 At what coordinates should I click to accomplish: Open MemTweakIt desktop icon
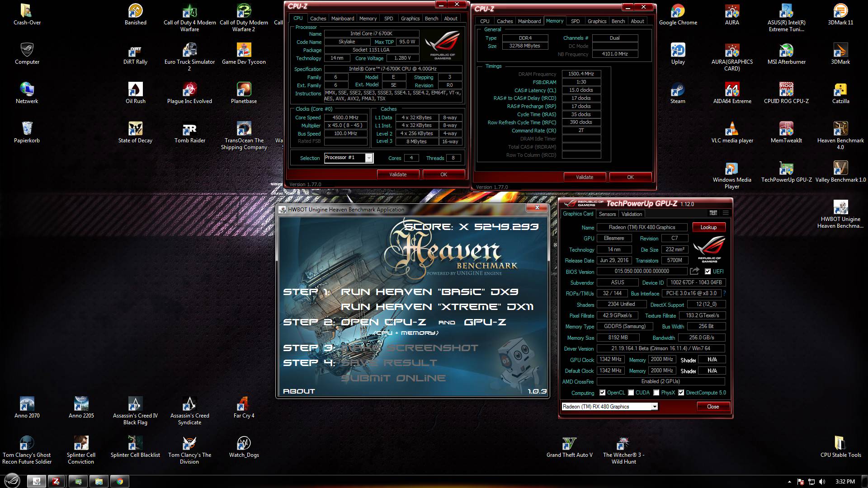point(787,133)
